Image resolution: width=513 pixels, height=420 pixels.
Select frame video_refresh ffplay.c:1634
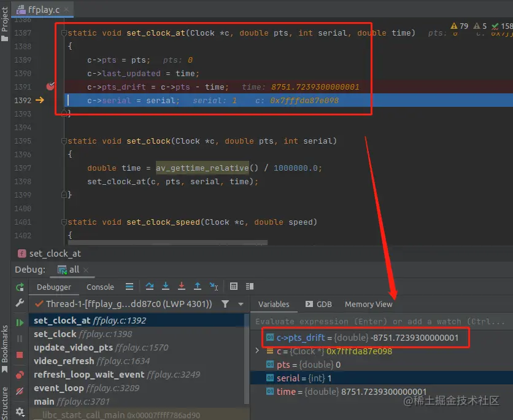(x=137, y=361)
